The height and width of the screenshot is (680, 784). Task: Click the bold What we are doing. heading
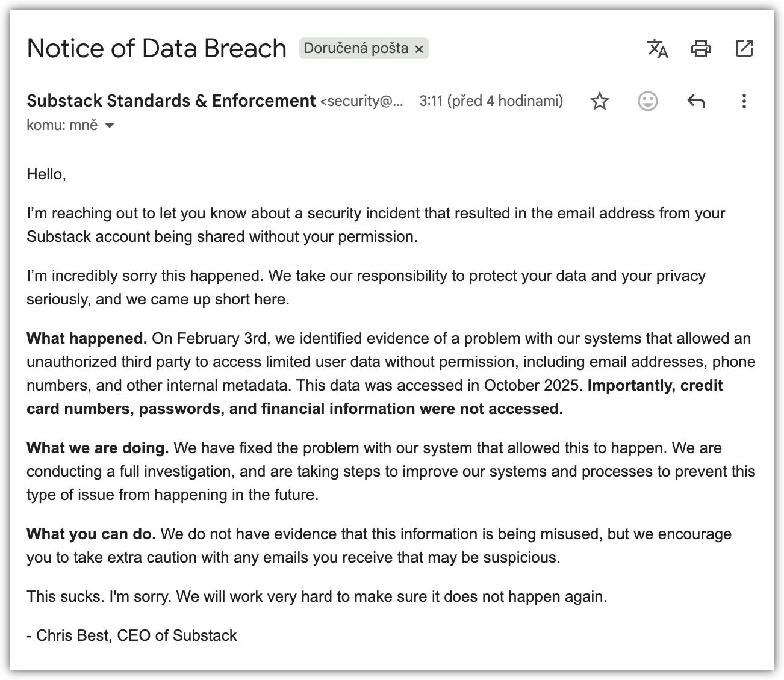(98, 448)
